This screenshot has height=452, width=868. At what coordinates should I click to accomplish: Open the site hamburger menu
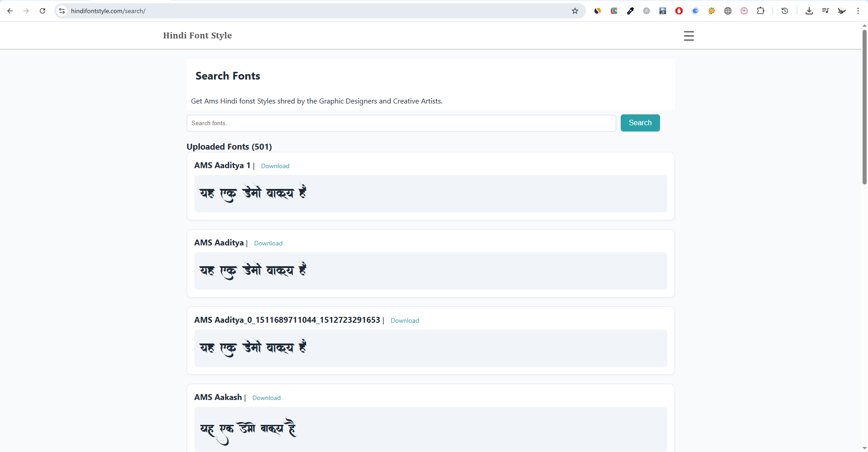[689, 36]
